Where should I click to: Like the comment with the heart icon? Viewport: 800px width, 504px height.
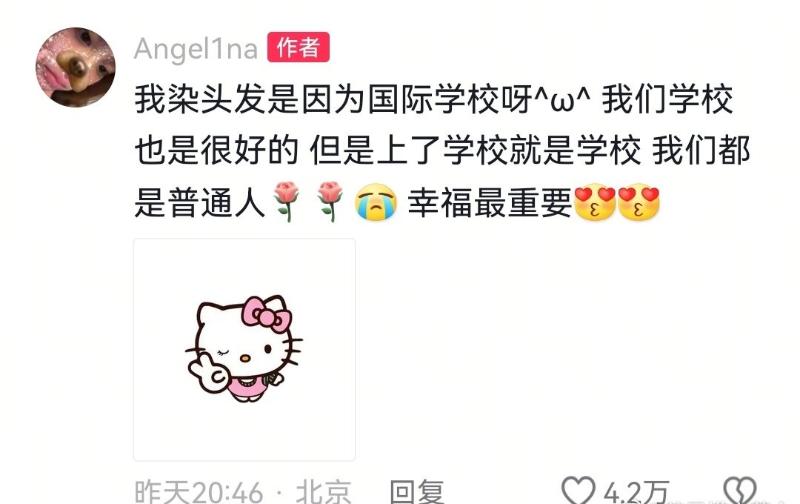click(578, 491)
